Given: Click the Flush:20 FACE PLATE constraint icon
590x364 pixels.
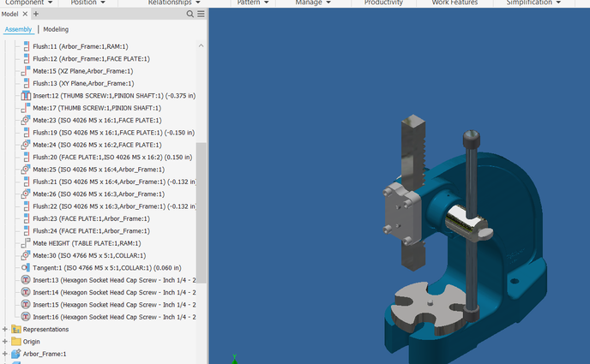Looking at the screenshot, I should (26, 157).
